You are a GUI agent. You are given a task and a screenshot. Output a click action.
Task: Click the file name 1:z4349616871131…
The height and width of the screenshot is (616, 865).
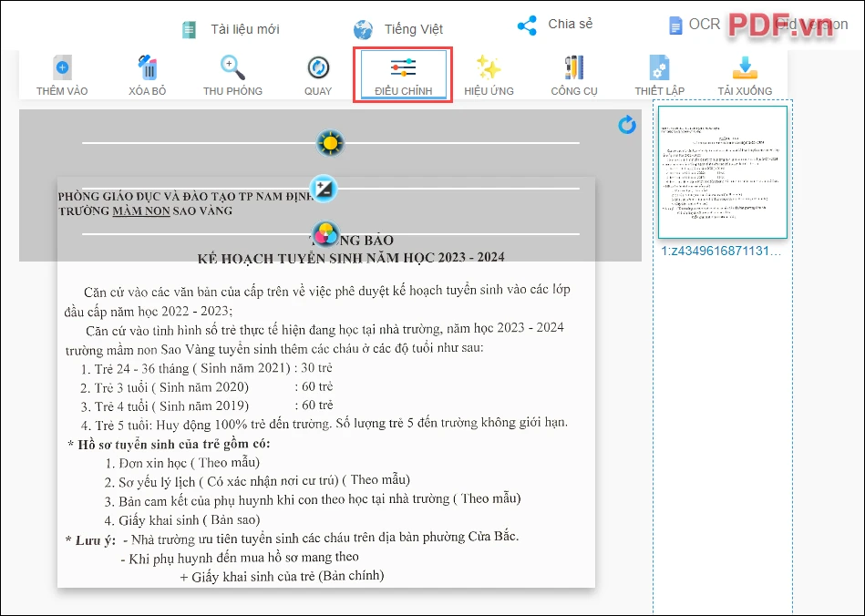coord(721,251)
